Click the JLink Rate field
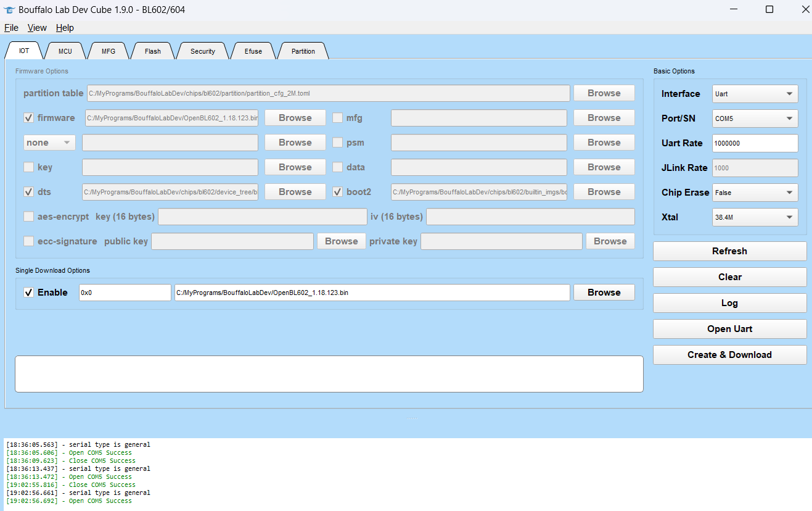The height and width of the screenshot is (511, 812). pos(755,168)
